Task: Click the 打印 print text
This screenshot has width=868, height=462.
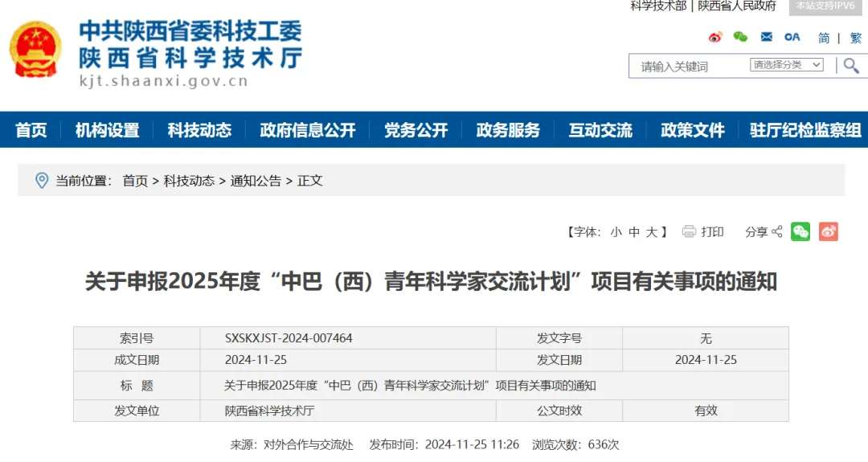Action: (712, 232)
